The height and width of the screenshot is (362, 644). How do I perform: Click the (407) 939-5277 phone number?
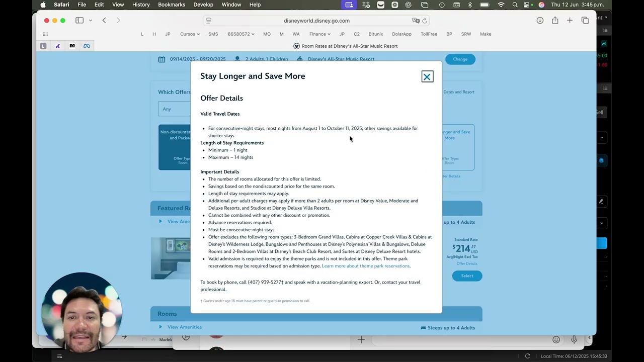click(265, 283)
